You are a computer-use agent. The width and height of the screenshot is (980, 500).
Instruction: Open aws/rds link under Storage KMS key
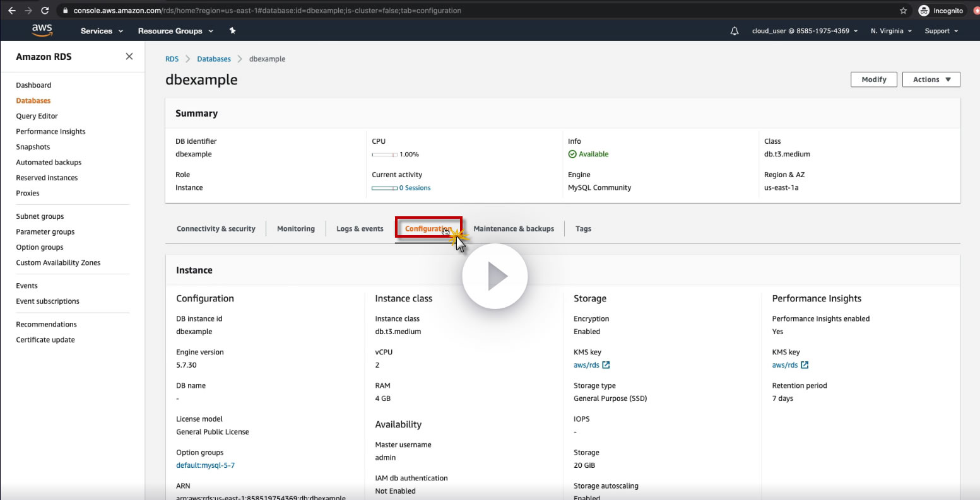[x=586, y=365]
